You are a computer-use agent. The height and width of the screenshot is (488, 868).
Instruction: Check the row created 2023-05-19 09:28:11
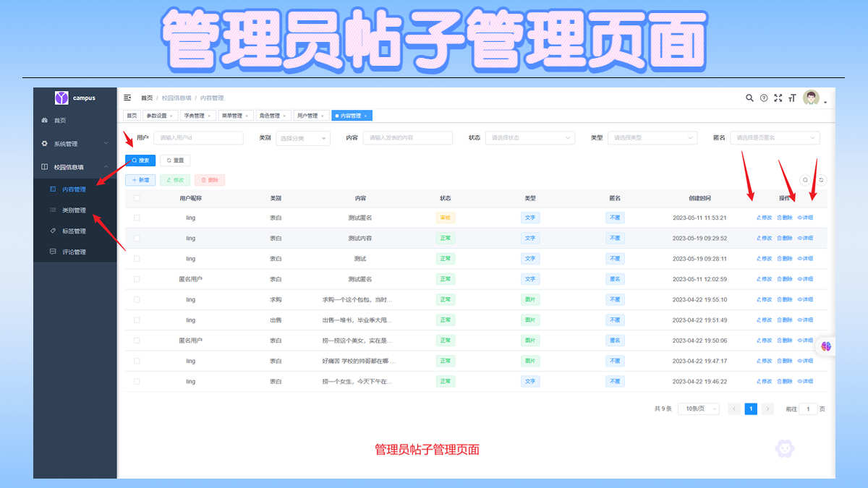(x=137, y=258)
